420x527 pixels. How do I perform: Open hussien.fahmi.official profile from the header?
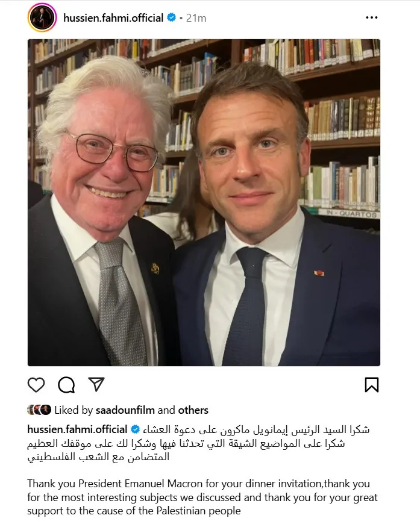113,18
